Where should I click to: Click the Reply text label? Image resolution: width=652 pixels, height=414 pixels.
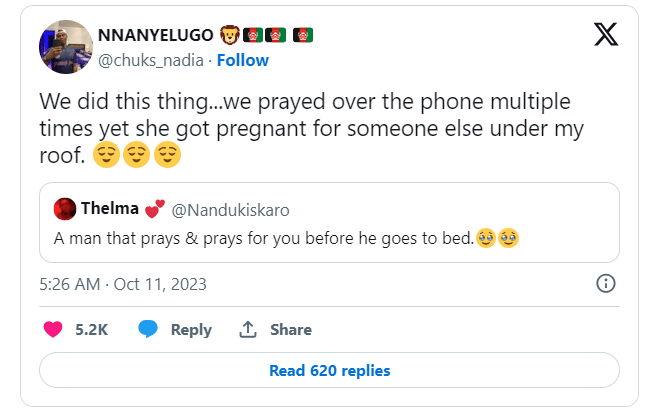tap(190, 329)
